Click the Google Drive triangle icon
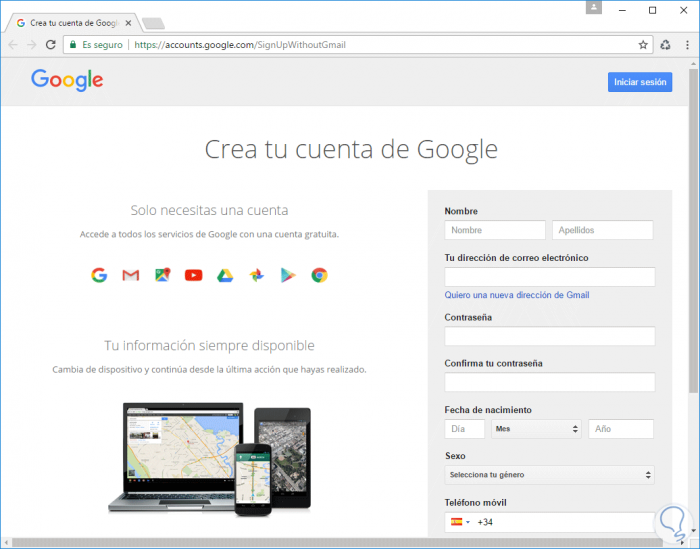 [x=225, y=276]
